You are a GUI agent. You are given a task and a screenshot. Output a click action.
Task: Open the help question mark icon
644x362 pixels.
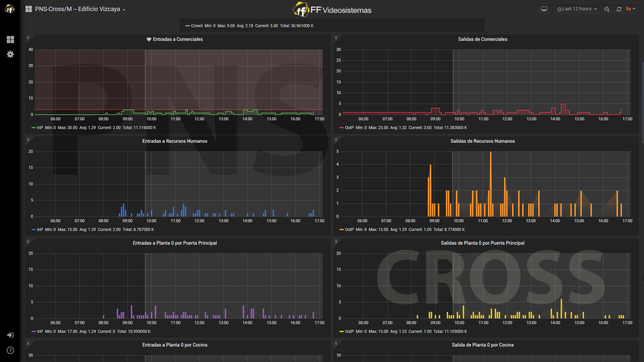click(x=10, y=350)
